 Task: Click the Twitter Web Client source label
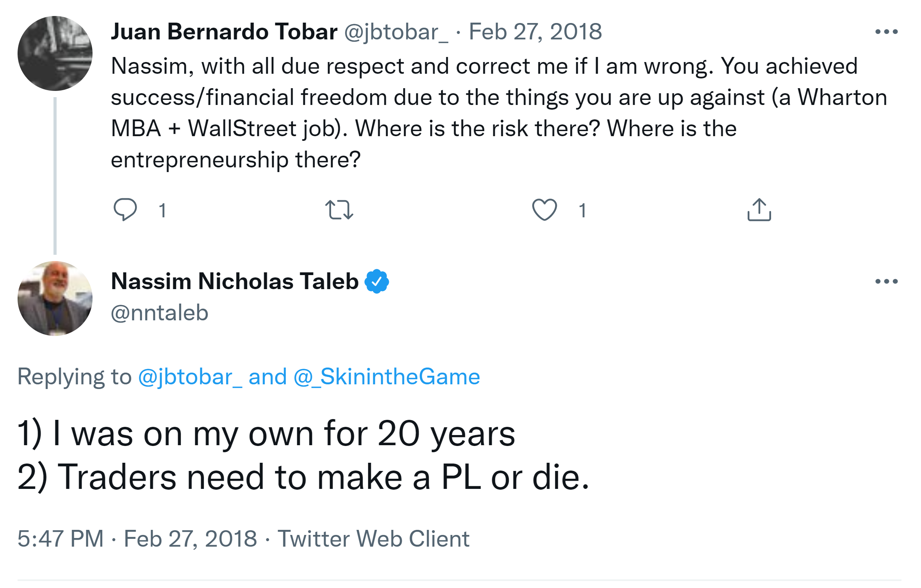click(373, 539)
